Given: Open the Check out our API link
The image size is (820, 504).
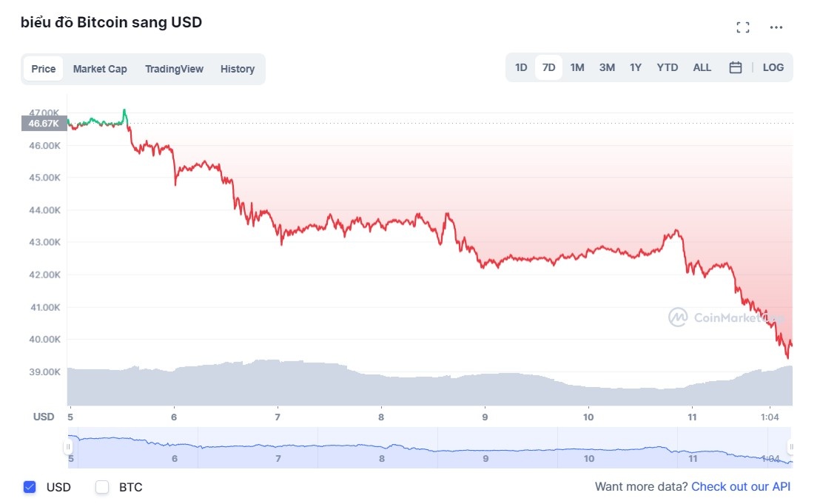Looking at the screenshot, I should click(742, 486).
